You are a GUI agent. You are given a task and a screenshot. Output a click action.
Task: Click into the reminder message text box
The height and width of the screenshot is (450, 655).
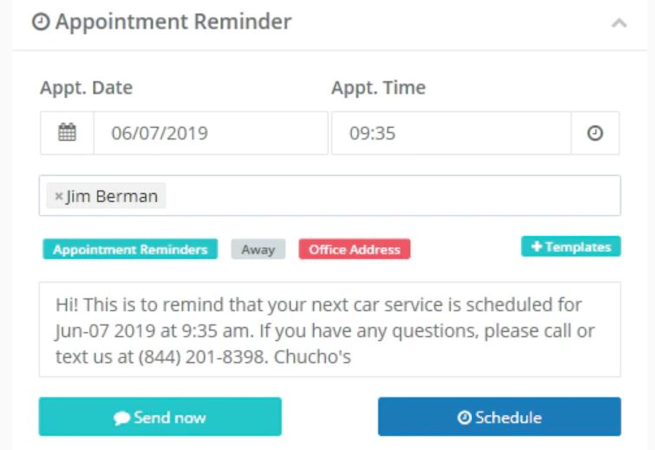pos(329,329)
